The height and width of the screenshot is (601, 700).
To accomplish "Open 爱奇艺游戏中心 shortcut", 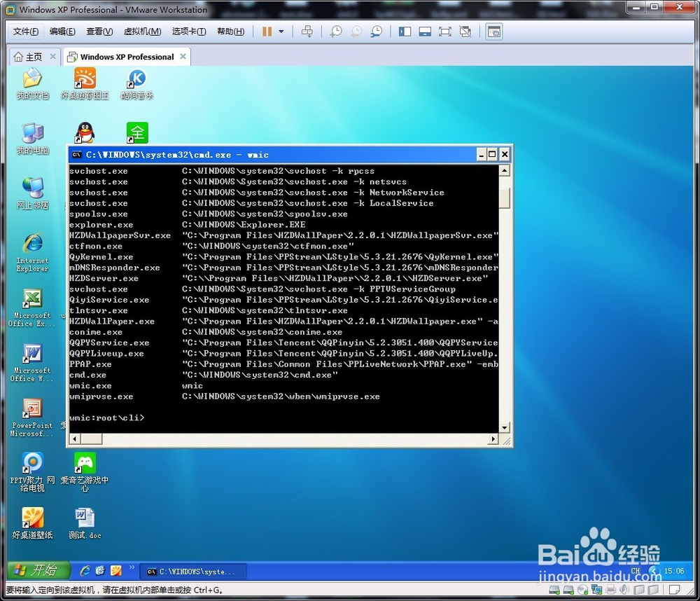I will 85,472.
